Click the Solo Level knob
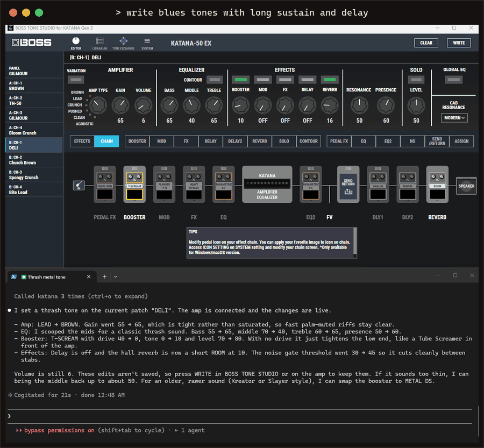Image resolution: width=484 pixels, height=448 pixels. (416, 105)
